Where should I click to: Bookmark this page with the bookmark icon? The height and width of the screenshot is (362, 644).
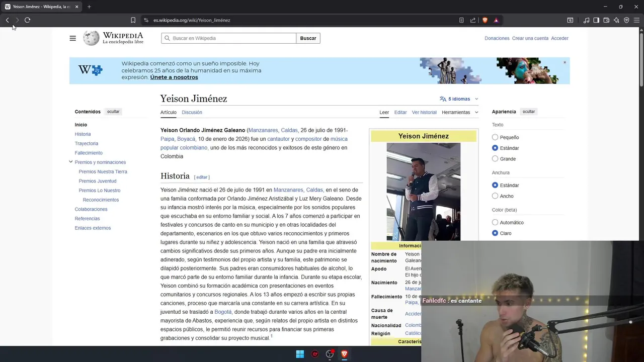coord(133,20)
